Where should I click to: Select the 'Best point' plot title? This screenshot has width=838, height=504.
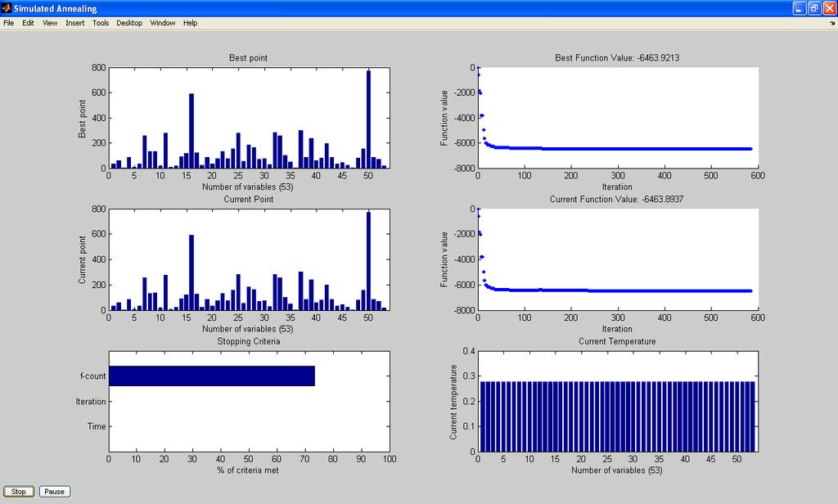(249, 58)
